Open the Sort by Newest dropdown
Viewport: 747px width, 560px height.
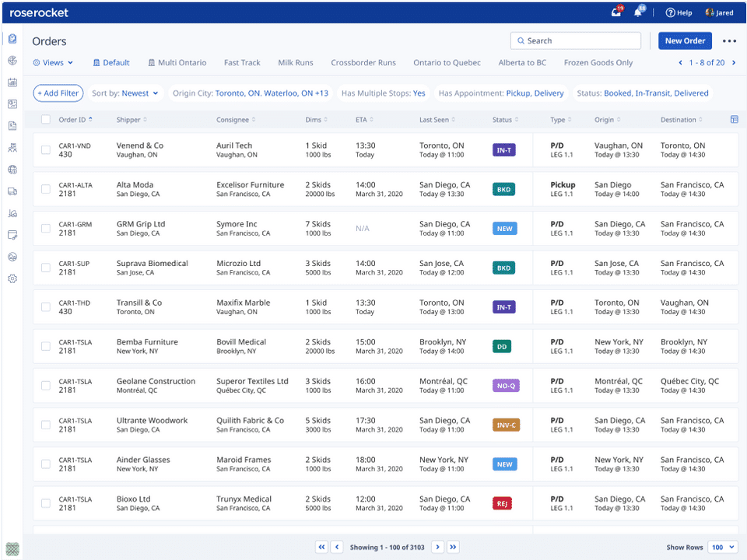tap(124, 93)
